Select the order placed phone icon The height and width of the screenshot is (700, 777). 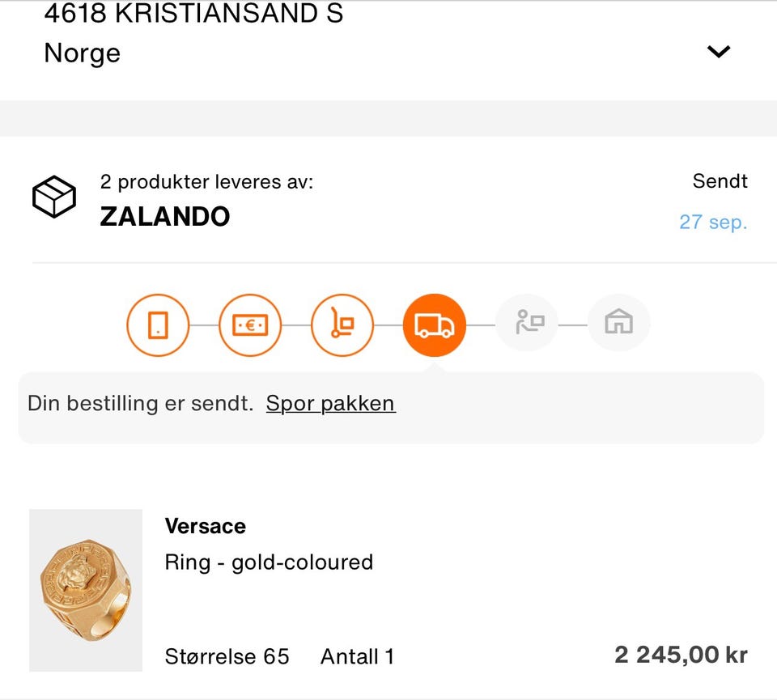click(x=158, y=324)
